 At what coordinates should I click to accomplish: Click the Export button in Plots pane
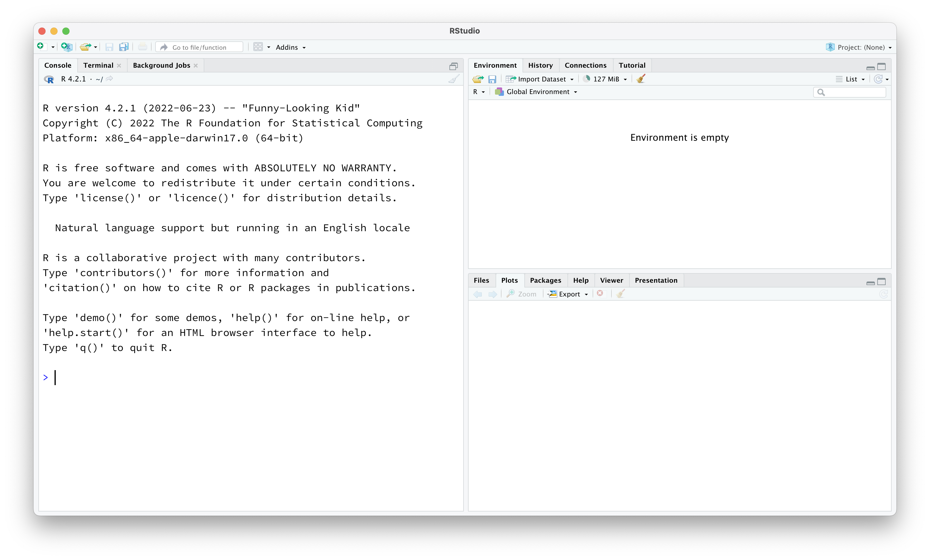tap(568, 294)
